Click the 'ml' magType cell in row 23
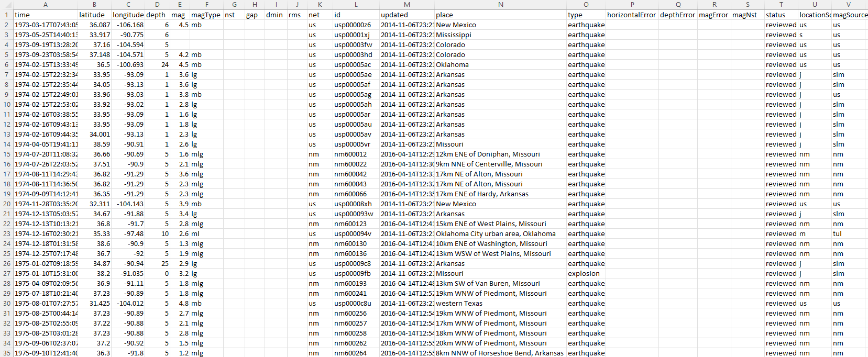The height and width of the screenshot is (357, 868). (x=206, y=234)
